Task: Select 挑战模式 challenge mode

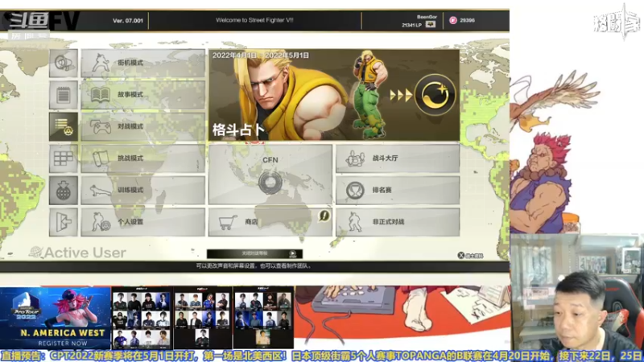Action: pyautogui.click(x=143, y=158)
